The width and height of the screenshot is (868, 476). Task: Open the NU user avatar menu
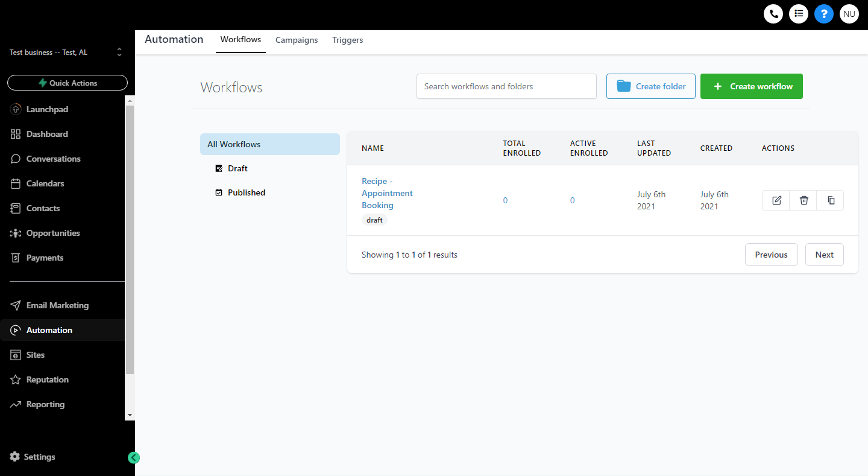pos(849,13)
